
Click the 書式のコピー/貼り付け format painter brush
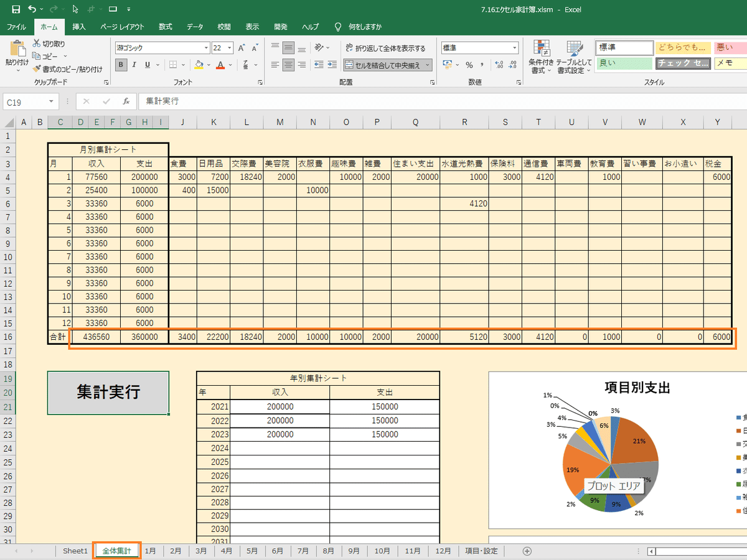[37, 69]
